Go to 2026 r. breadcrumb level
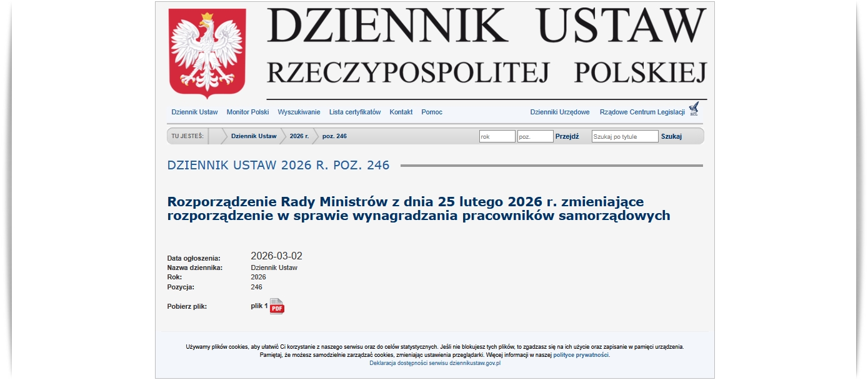Viewport: 868px width, 380px height. [299, 136]
